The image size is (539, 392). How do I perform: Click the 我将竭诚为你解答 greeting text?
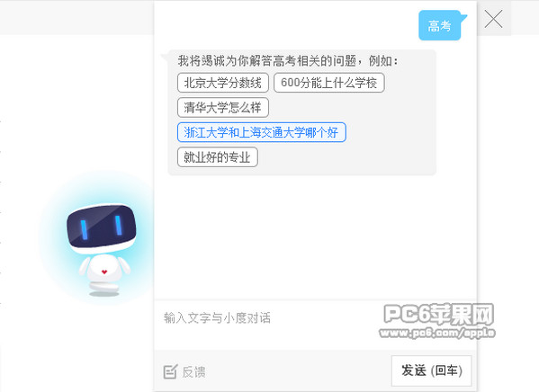coord(288,61)
